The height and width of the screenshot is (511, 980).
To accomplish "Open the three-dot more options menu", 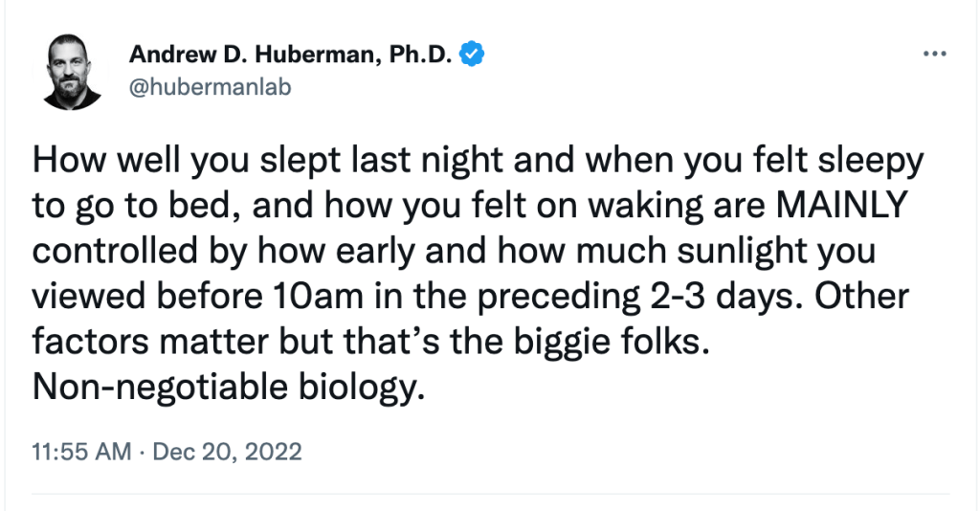I will 933,54.
